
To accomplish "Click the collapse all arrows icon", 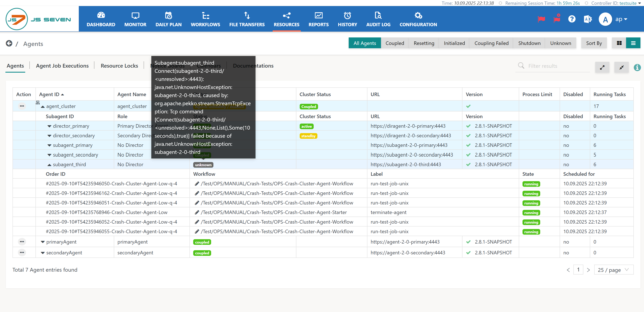I will (x=621, y=67).
